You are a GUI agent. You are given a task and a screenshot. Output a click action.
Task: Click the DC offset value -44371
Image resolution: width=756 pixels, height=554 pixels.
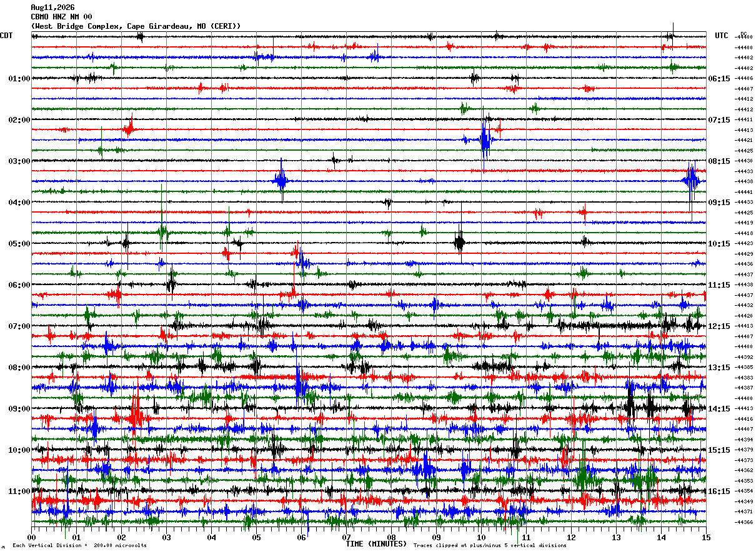click(x=744, y=512)
